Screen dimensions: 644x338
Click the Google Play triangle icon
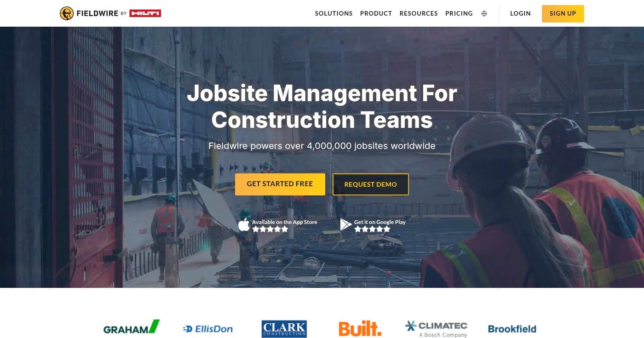[x=345, y=224]
